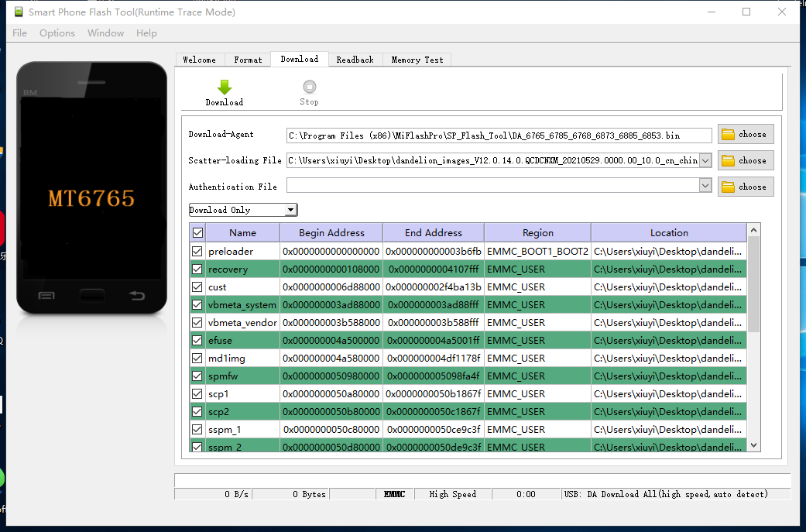
Task: Click the EMMC status bar entry
Action: [394, 494]
